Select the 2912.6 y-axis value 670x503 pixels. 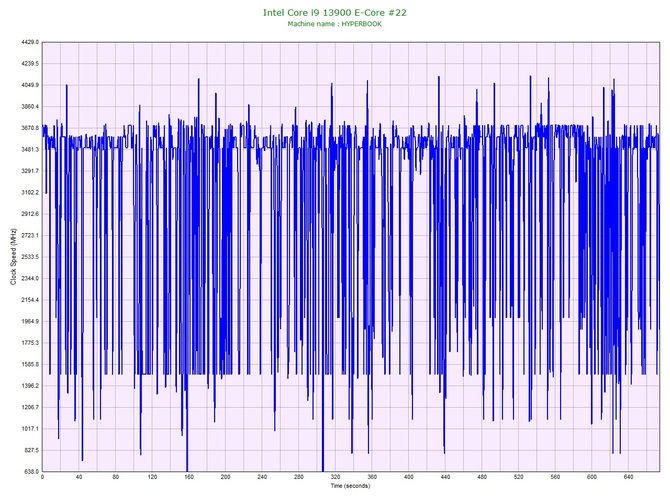coord(30,214)
